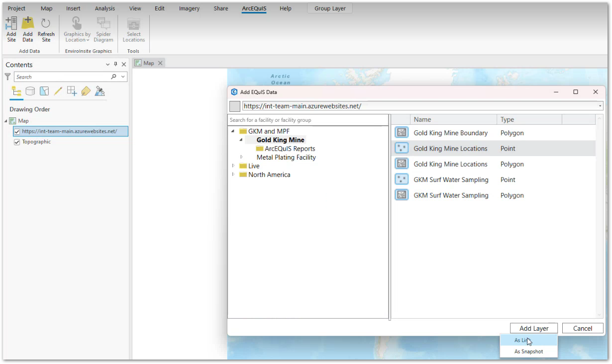Select List by Selection icon
The height and width of the screenshot is (364, 612).
[44, 91]
